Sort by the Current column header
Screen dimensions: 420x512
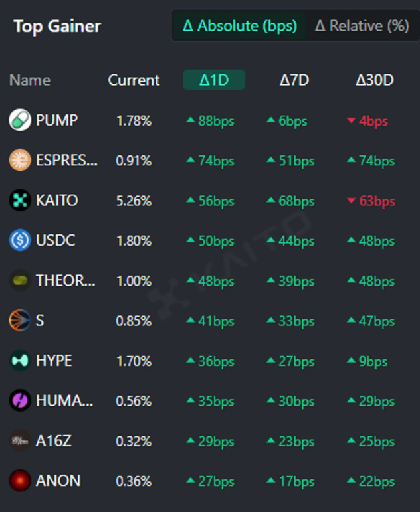134,80
